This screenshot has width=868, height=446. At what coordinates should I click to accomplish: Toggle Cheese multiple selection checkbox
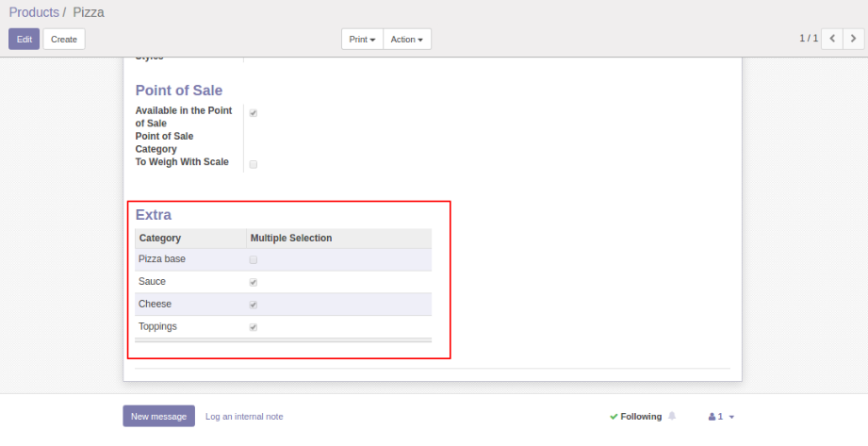(x=254, y=305)
